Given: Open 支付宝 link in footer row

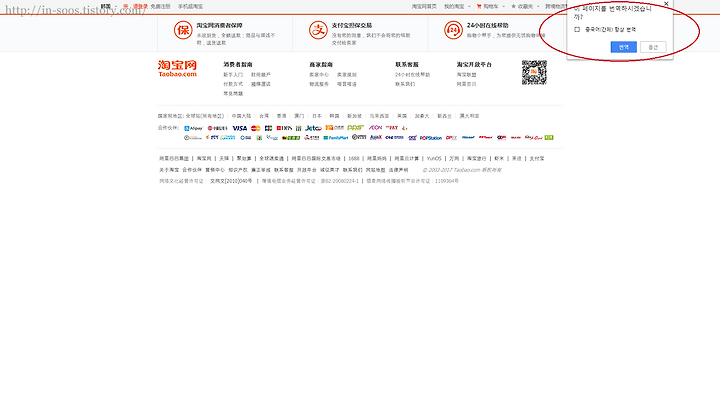Looking at the screenshot, I should pyautogui.click(x=537, y=158).
